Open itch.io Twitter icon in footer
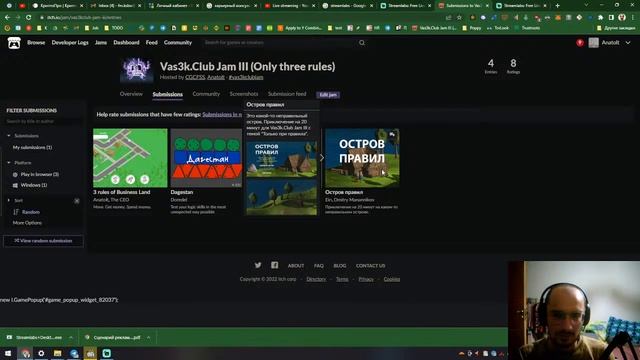 tap(258, 265)
